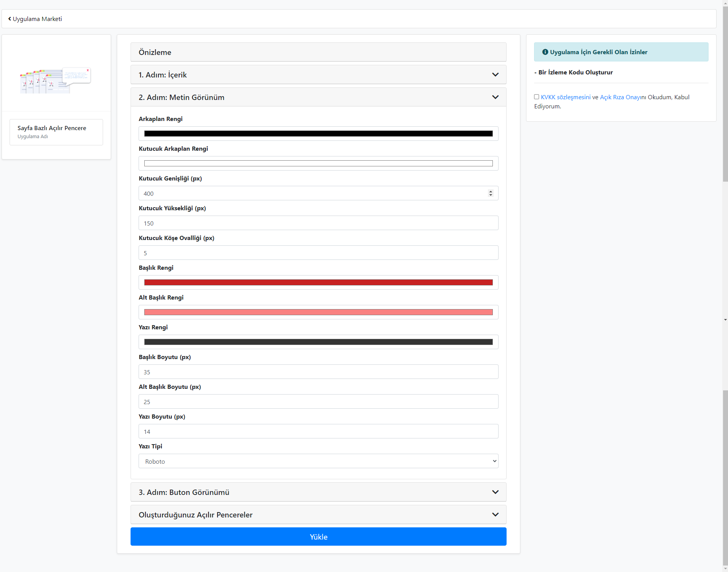The width and height of the screenshot is (728, 572).
Task: Click the scrollbar up arrow at the top
Action: click(725, 3)
